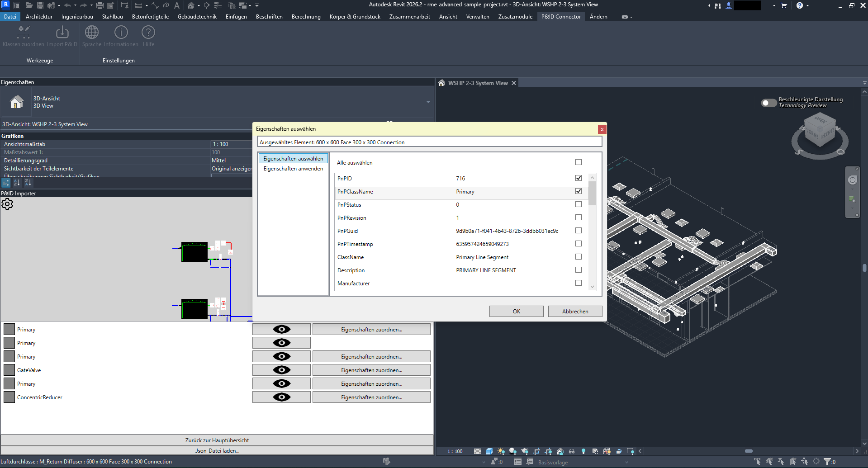Toggle sun path shadows in view controls
868x468 pixels.
501,451
